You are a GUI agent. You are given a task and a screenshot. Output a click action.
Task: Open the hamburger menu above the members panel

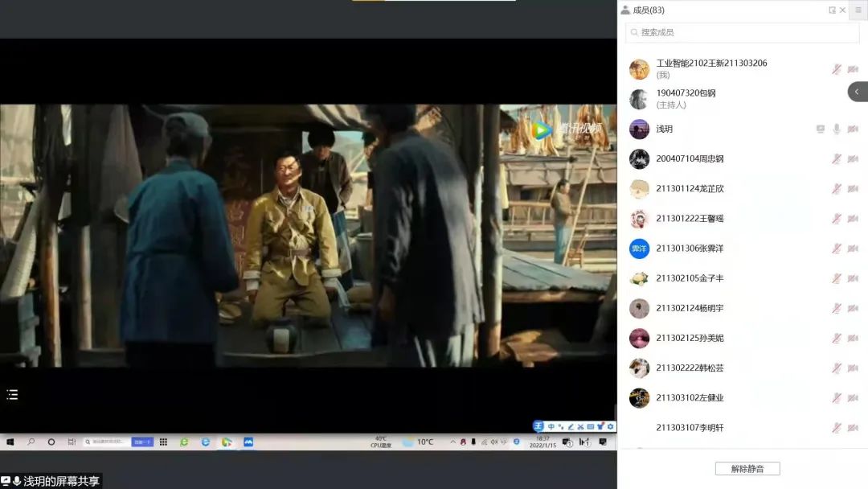tap(858, 10)
